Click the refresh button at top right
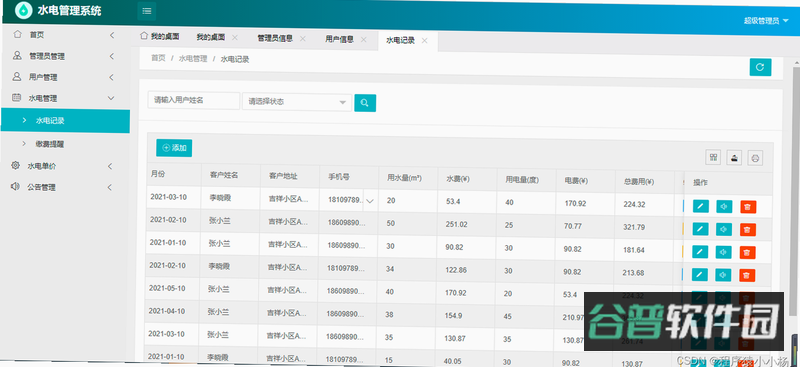 point(760,67)
